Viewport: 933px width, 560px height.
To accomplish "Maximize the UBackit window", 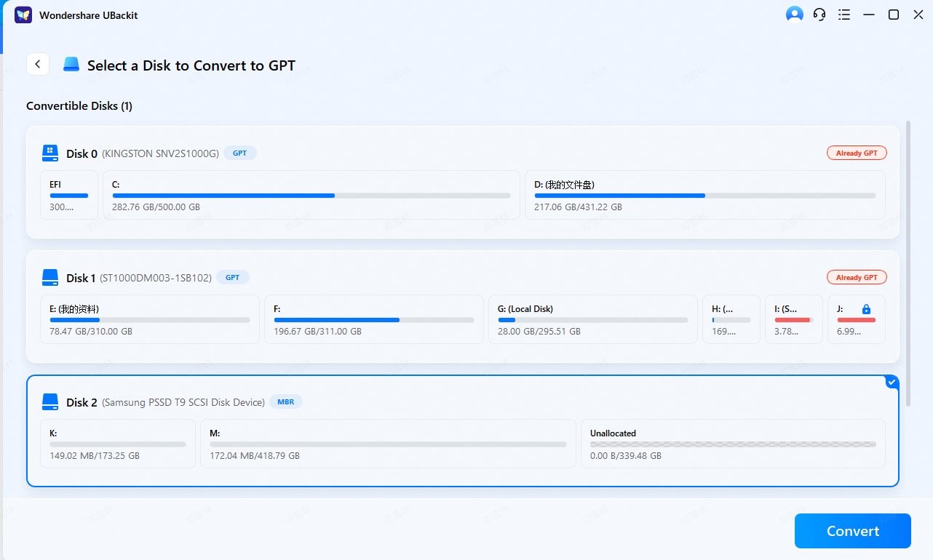I will coord(894,15).
